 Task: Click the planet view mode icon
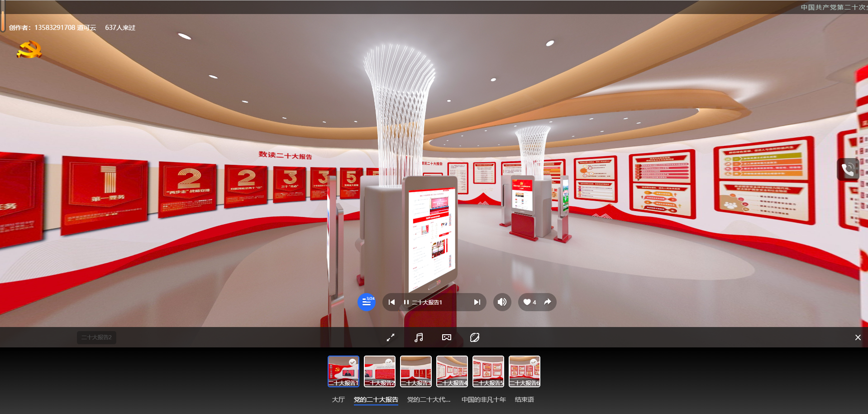coord(475,337)
